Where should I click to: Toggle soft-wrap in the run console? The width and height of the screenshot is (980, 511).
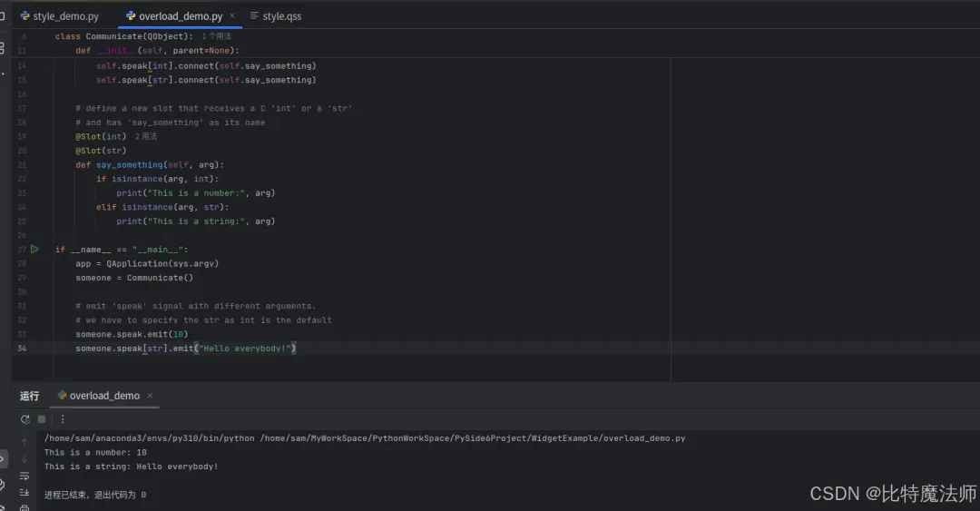coord(24,476)
